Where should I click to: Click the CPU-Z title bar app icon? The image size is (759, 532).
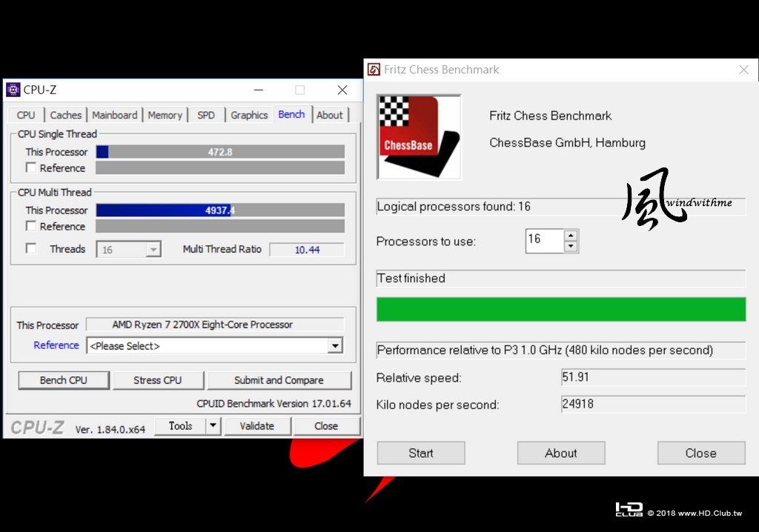tap(13, 90)
